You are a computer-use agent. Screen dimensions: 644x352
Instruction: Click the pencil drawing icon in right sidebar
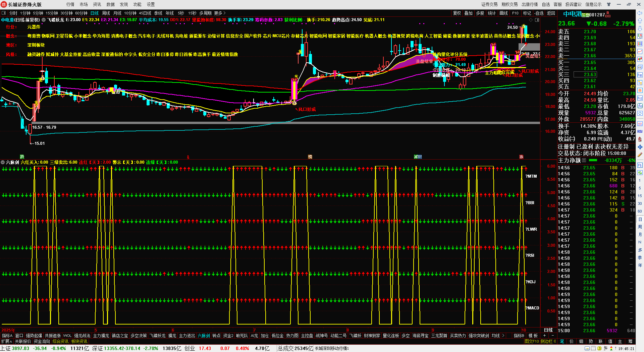point(640,155)
